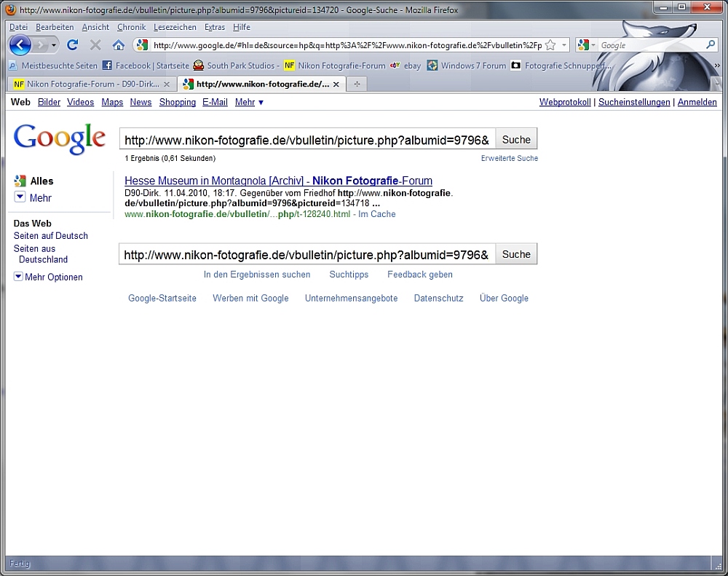Open Fotografie Schnupper bookmark
728x576 pixels.
tap(561, 66)
